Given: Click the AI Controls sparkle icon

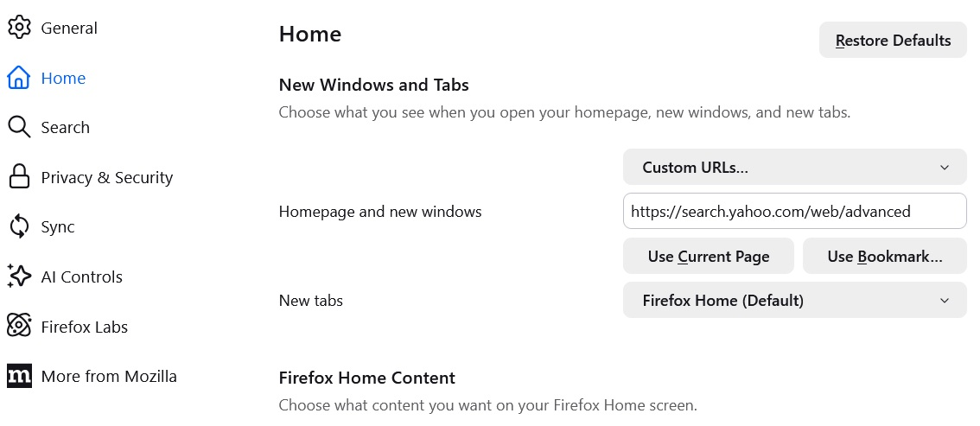Looking at the screenshot, I should pyautogui.click(x=19, y=277).
